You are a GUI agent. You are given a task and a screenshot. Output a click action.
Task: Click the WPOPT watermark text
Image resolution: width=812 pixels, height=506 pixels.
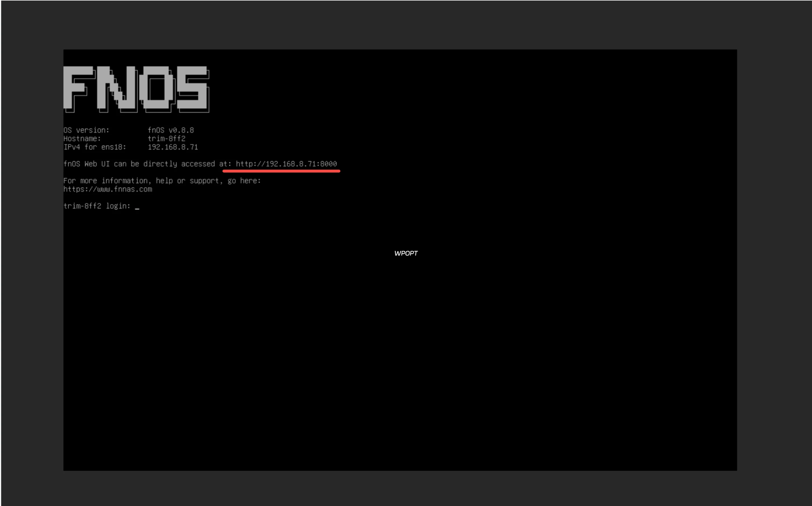pyautogui.click(x=406, y=253)
